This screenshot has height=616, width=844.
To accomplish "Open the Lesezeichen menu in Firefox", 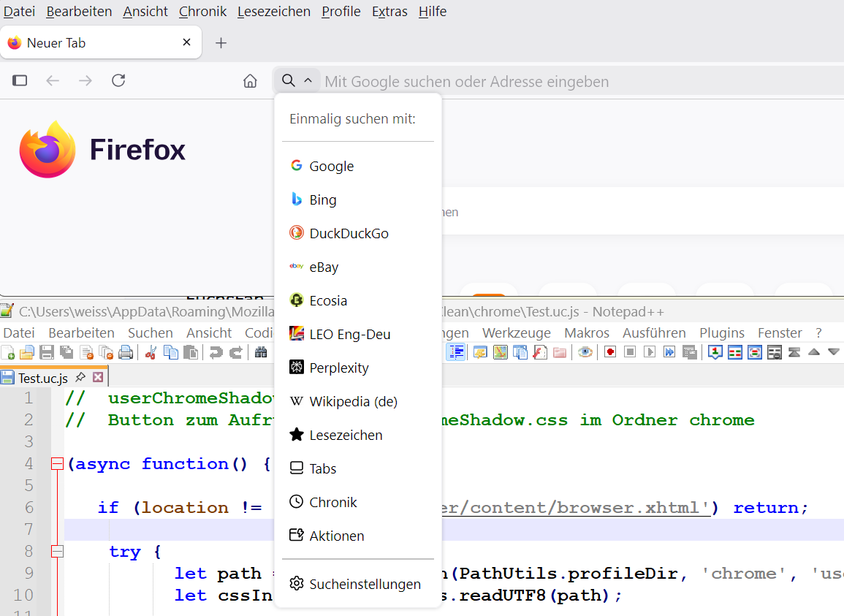I will click(x=273, y=11).
